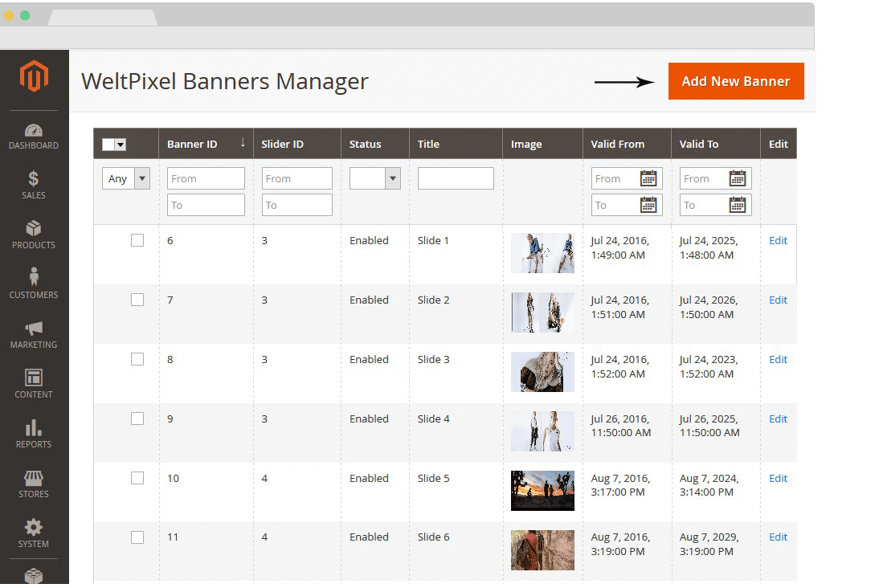Click the Edit link for Slide 2
Viewport: 879px width, 588px height.
tap(778, 300)
